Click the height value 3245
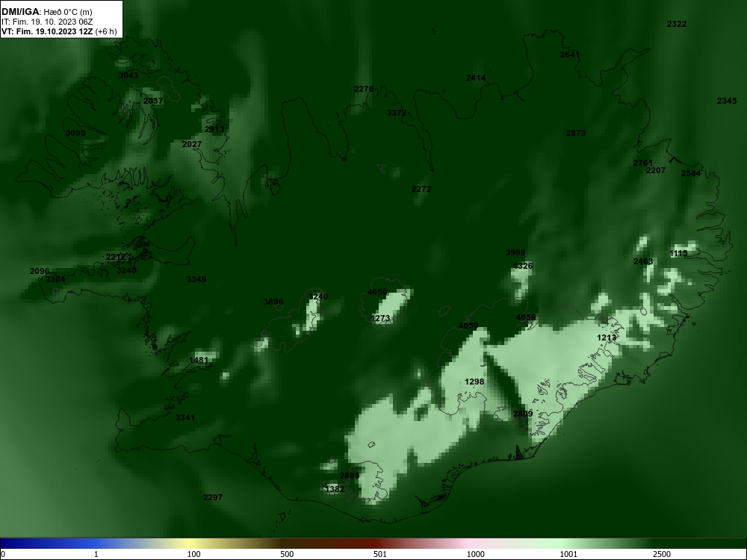The height and width of the screenshot is (560, 747). (126, 270)
